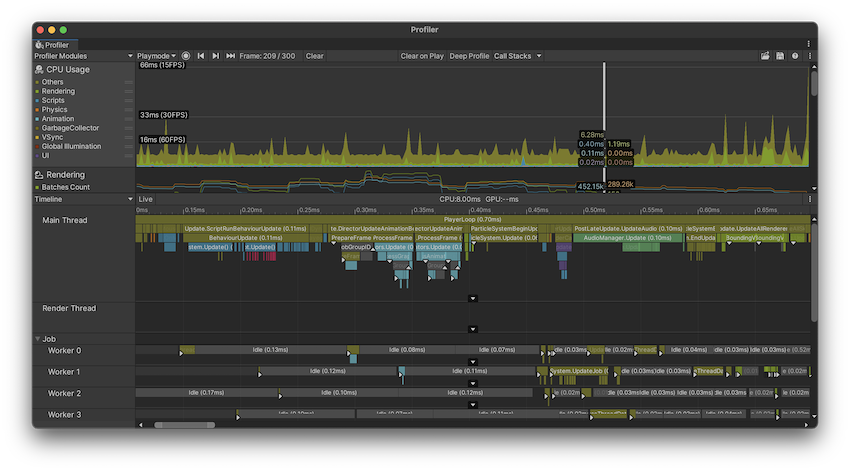Image resolution: width=850 pixels, height=471 pixels.
Task: Jump to the current last frame
Action: point(231,56)
